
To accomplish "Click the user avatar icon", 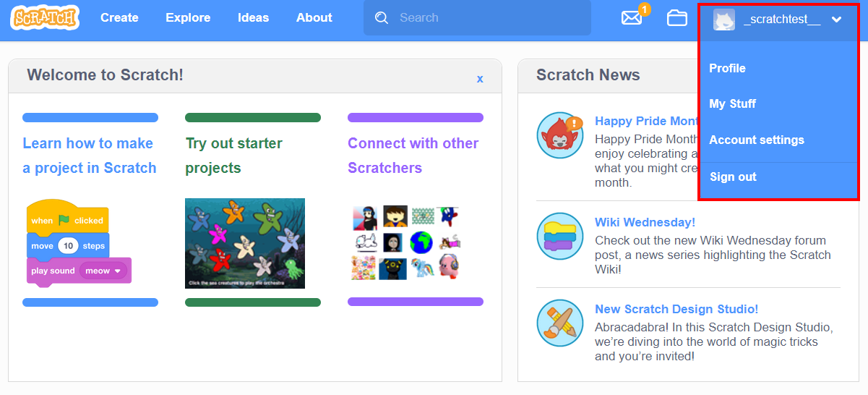I will coord(724,20).
